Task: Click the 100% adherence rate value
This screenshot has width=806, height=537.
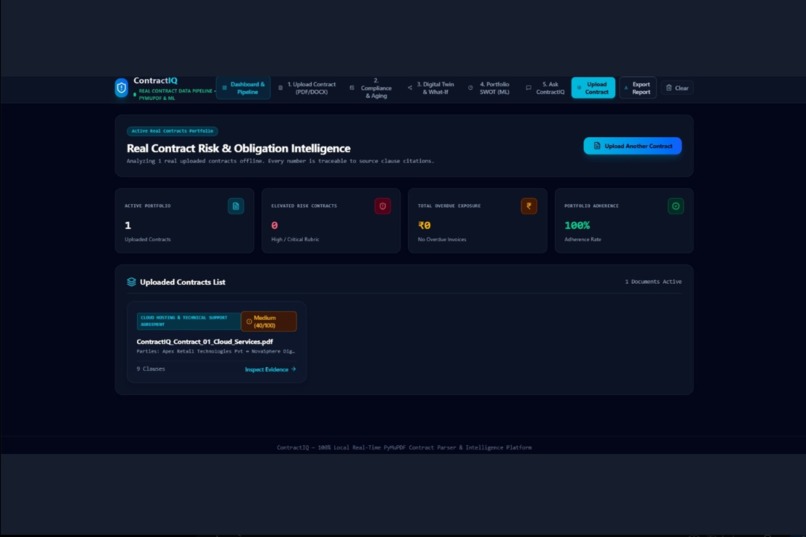Action: point(577,225)
